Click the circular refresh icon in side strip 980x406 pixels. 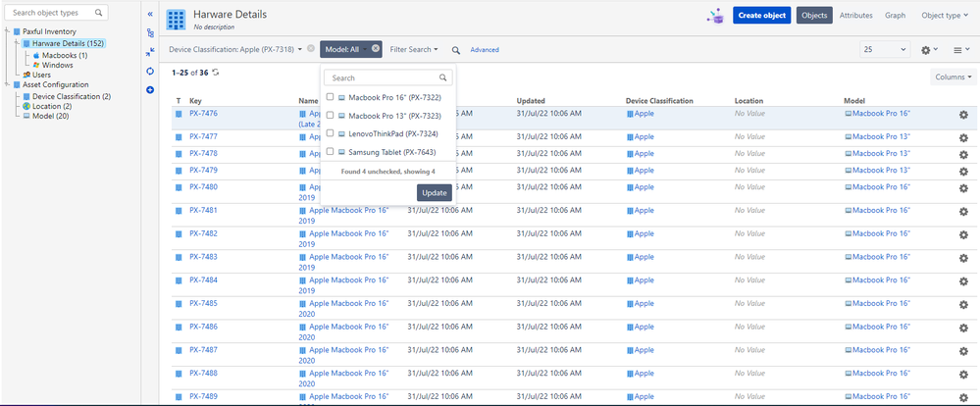[150, 72]
